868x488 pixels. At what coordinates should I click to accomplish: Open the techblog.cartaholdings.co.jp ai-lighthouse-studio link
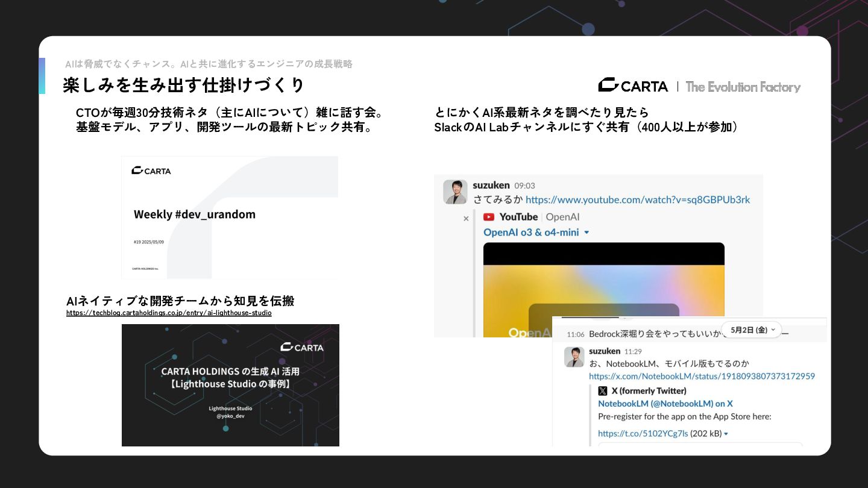pyautogui.click(x=169, y=313)
